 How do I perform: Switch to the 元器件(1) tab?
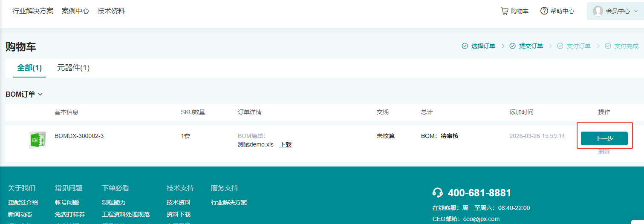(73, 68)
